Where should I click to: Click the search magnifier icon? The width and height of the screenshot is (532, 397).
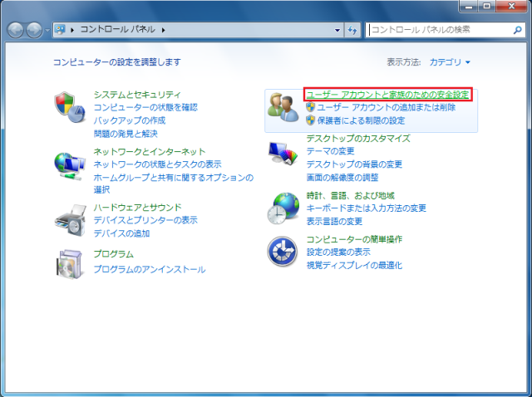517,30
